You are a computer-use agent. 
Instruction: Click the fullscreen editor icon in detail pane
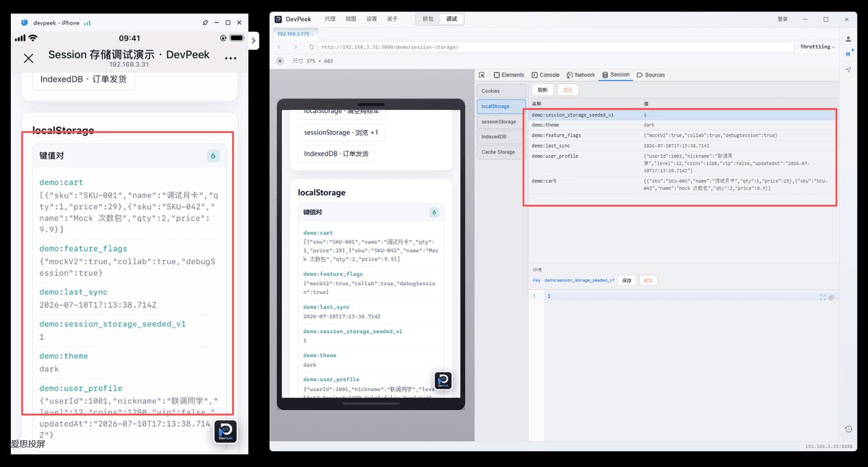[x=823, y=297]
